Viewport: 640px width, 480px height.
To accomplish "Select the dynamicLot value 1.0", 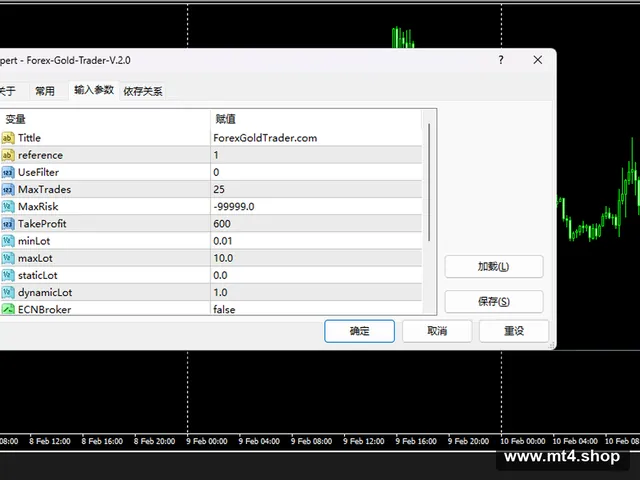I will 316,292.
